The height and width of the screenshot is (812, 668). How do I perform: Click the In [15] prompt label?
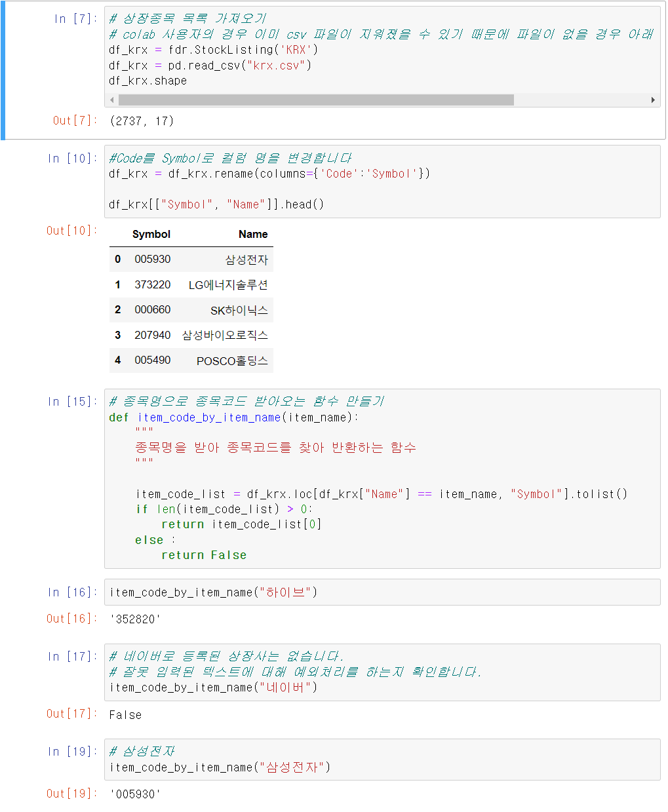72,402
